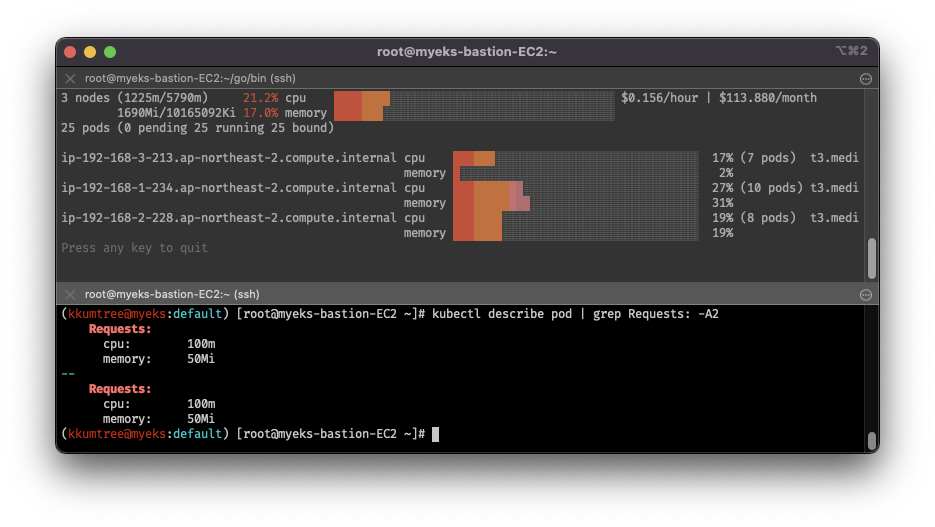The width and height of the screenshot is (935, 527).
Task: Click the cluster cpu usage bar
Action: coord(474,98)
